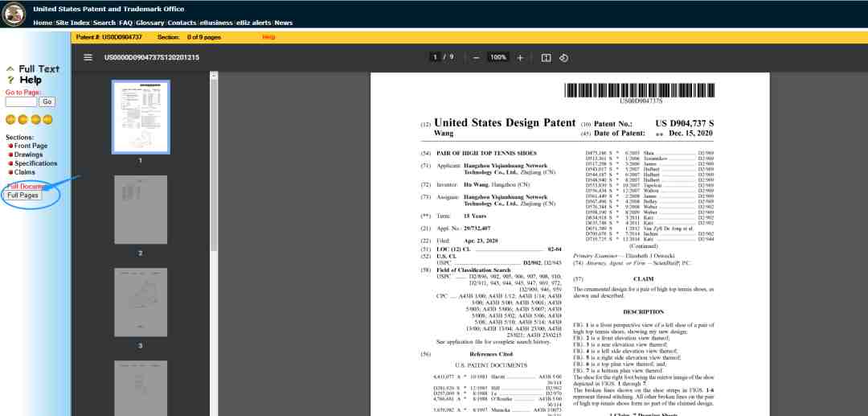Click the CLAIM heading in the document
Image resolution: width=868 pixels, height=416 pixels.
pyautogui.click(x=641, y=279)
